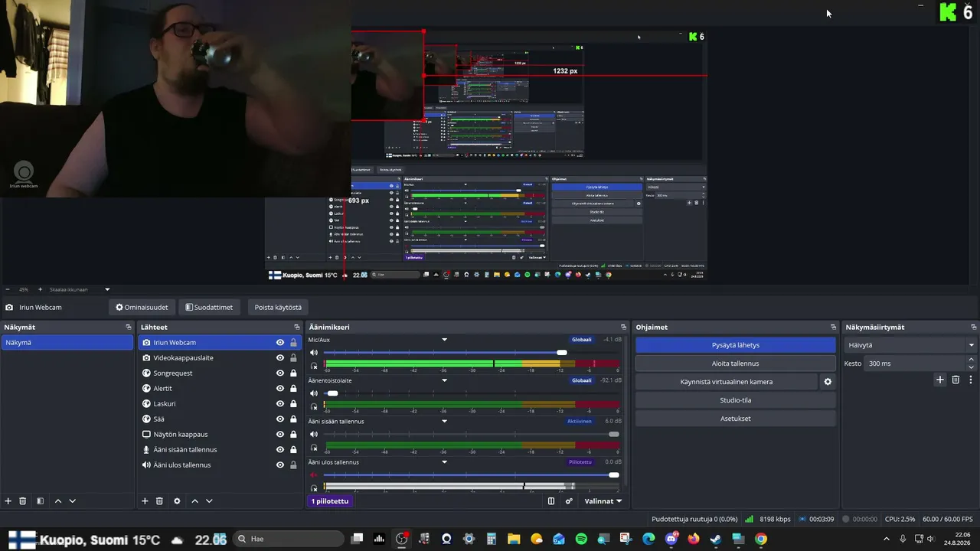The height and width of the screenshot is (551, 980).
Task: Toggle the audio mixer vertical layout icon
Action: [x=551, y=501]
